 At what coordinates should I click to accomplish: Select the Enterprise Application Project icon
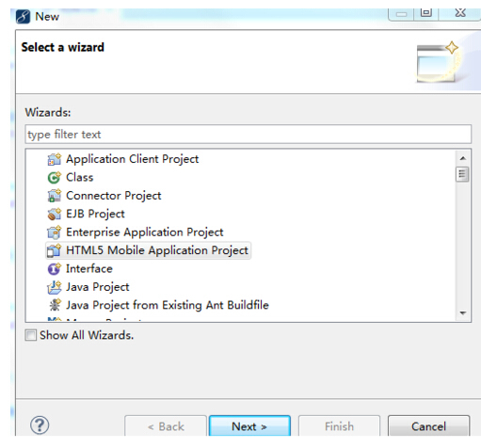pyautogui.click(x=55, y=232)
